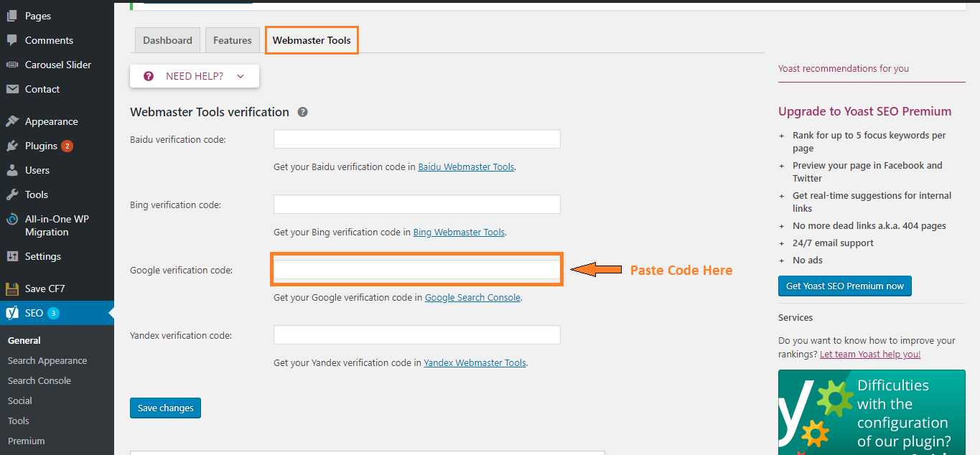980x455 pixels.
Task: Open the Search Console submenu
Action: pyautogui.click(x=39, y=381)
